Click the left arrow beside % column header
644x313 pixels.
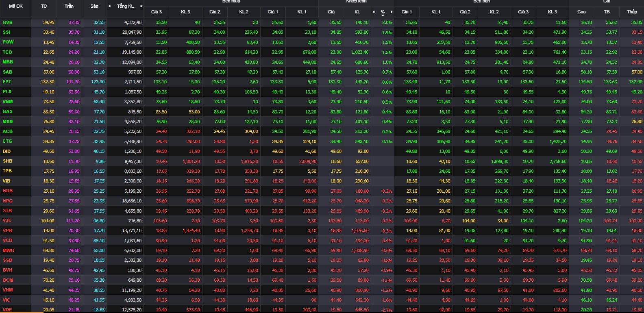(x=374, y=12)
